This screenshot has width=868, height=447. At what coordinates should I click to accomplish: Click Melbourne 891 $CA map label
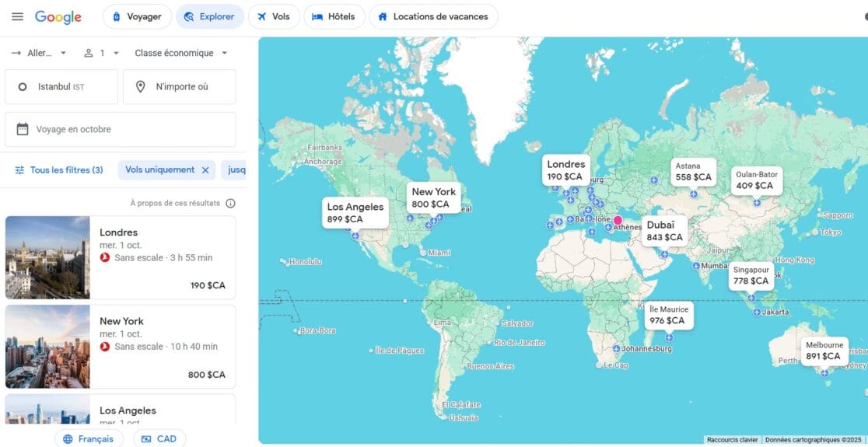tap(824, 351)
